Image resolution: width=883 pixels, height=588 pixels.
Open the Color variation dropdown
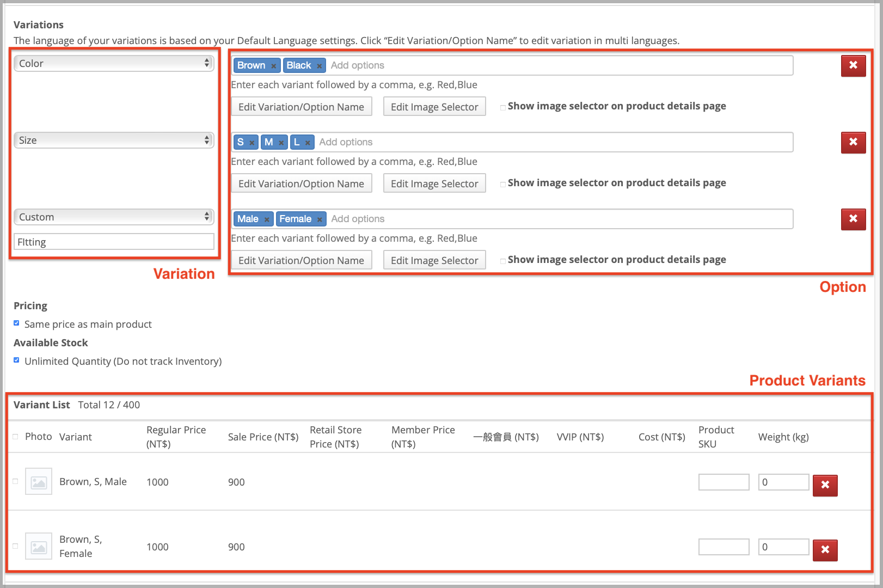[x=113, y=63]
